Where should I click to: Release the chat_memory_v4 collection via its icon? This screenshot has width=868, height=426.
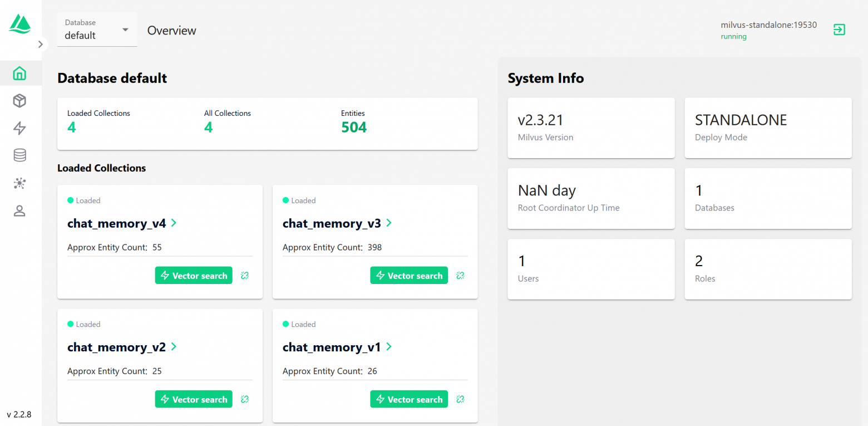point(245,276)
